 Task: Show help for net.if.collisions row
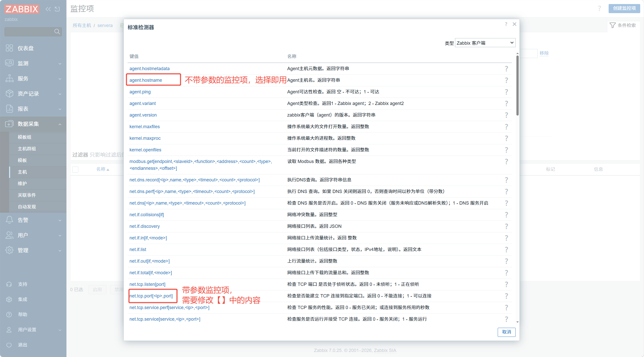pos(506,215)
